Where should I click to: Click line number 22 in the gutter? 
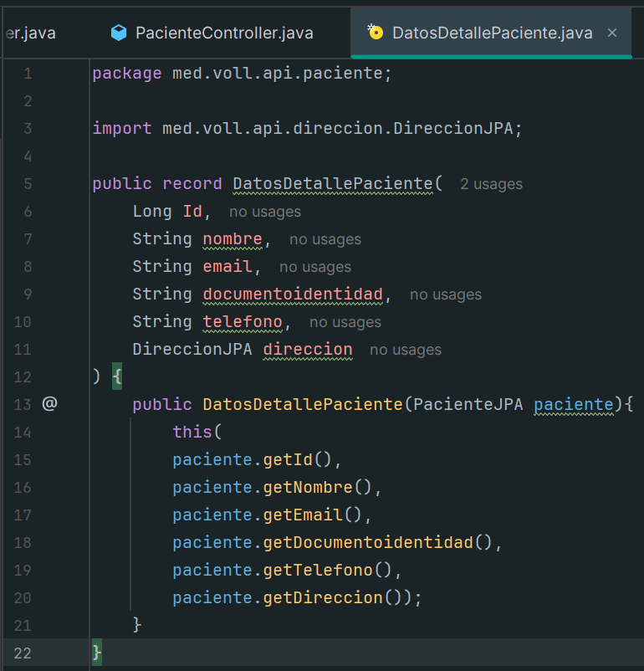[x=23, y=653]
